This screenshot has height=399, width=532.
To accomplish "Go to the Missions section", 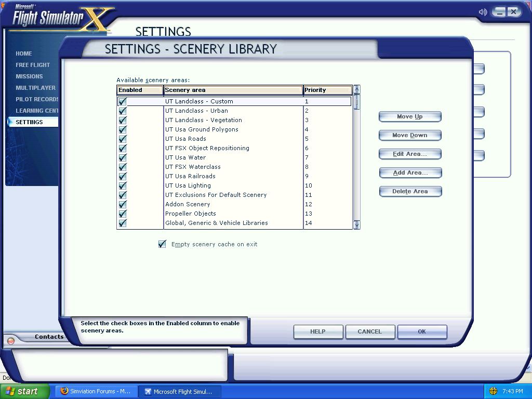I will (x=29, y=76).
